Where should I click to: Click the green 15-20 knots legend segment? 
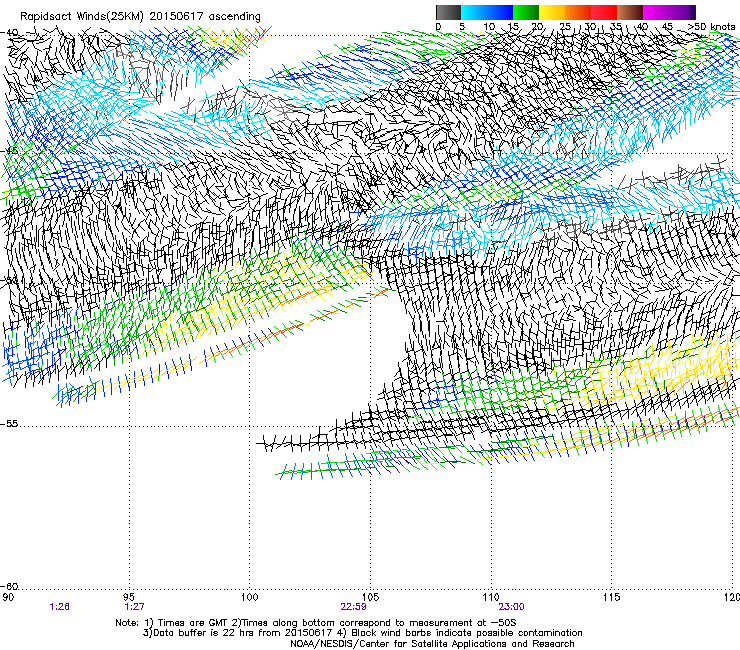[526, 12]
